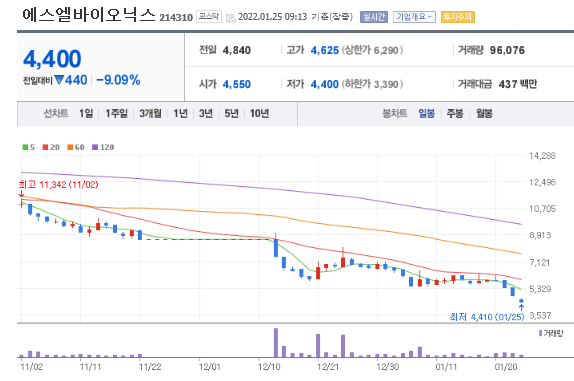The image size is (574, 381).
Task: Click the calendar icon before the date
Action: (231, 18)
